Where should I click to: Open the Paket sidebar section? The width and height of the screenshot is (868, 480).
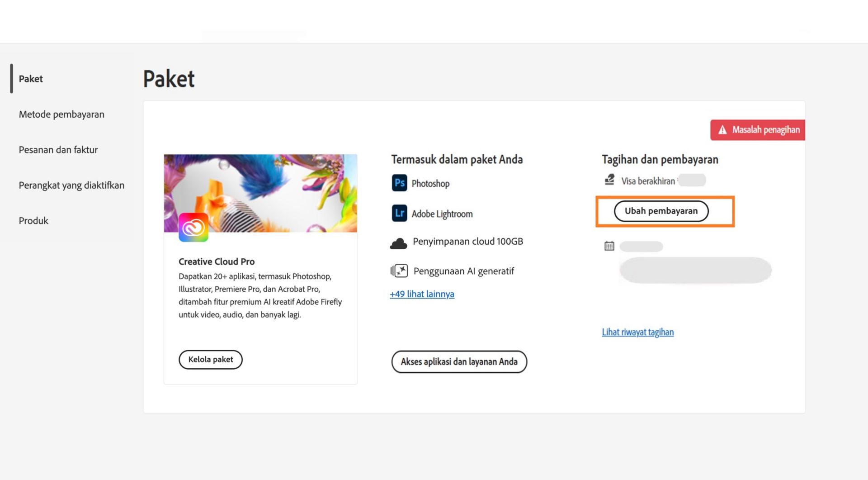31,79
